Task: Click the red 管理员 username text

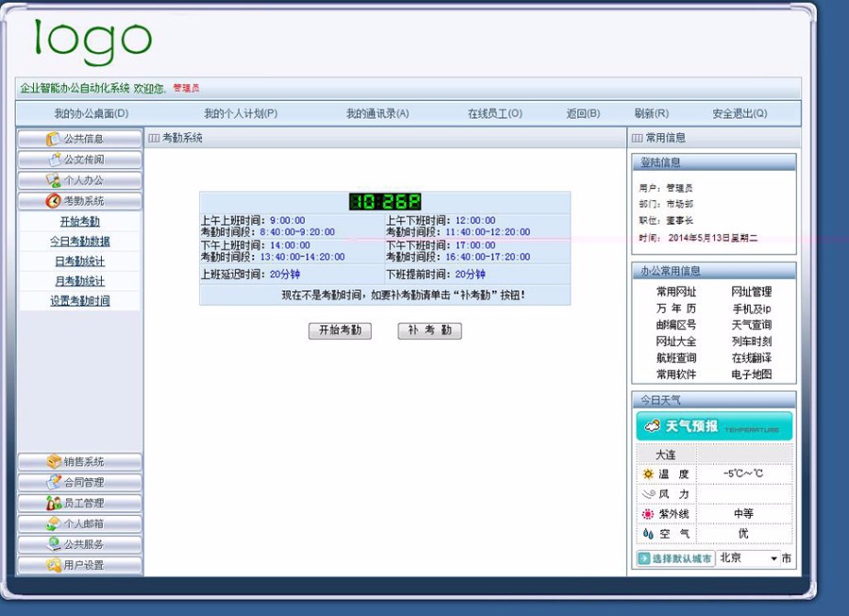Action: tap(186, 89)
